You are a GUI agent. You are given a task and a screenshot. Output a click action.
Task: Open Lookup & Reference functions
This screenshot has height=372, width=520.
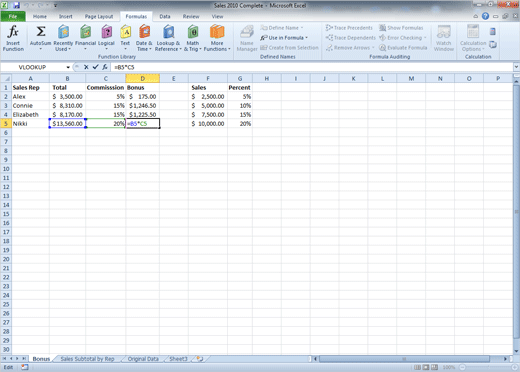point(168,38)
